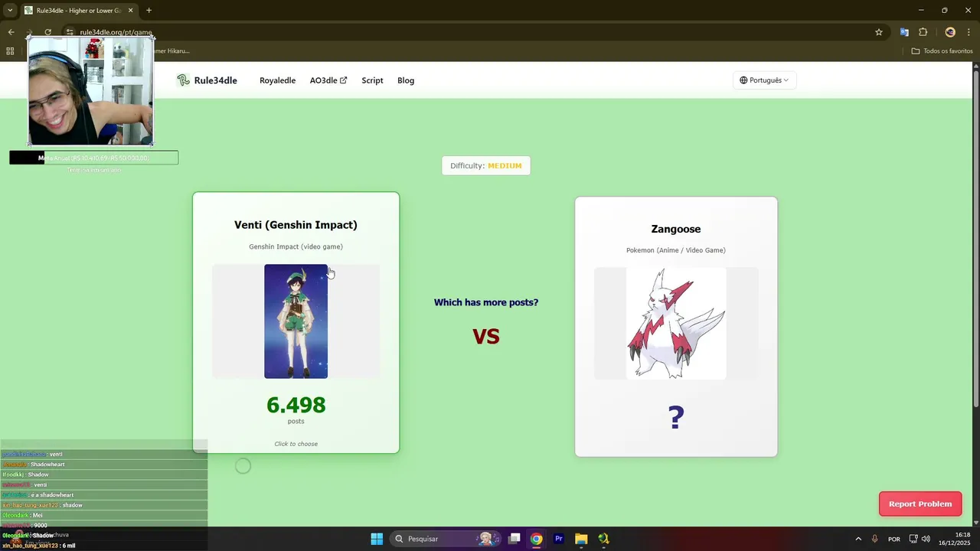Screen dimensions: 980x551
Task: Reload the page with the refresh icon
Action: click(47, 32)
